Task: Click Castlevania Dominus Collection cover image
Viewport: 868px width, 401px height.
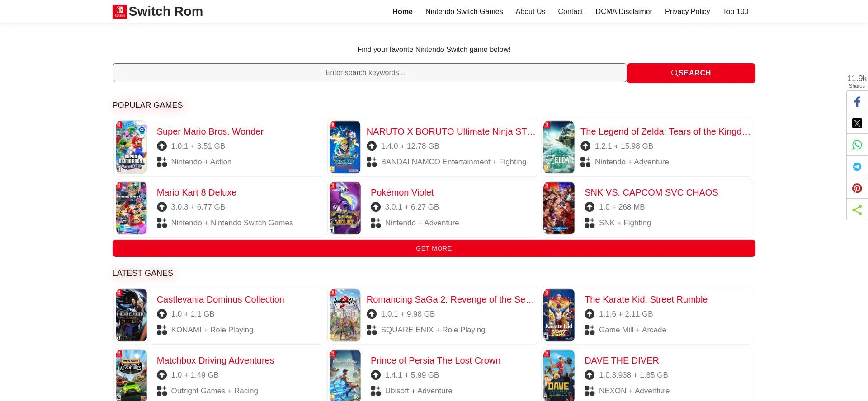Action: 131,315
